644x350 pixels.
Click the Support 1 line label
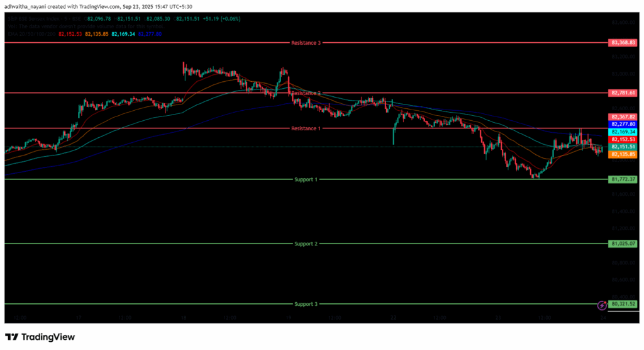[x=306, y=179]
